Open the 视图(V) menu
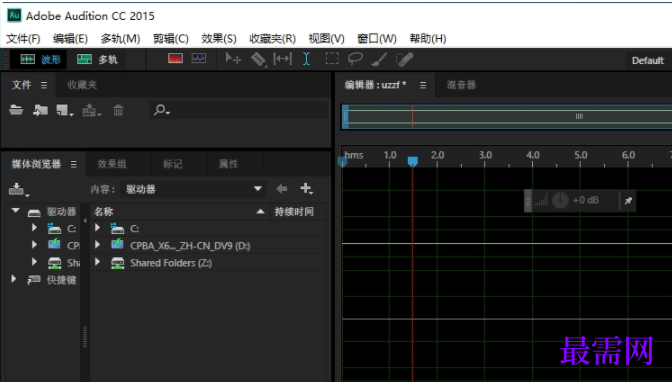 [x=327, y=39]
